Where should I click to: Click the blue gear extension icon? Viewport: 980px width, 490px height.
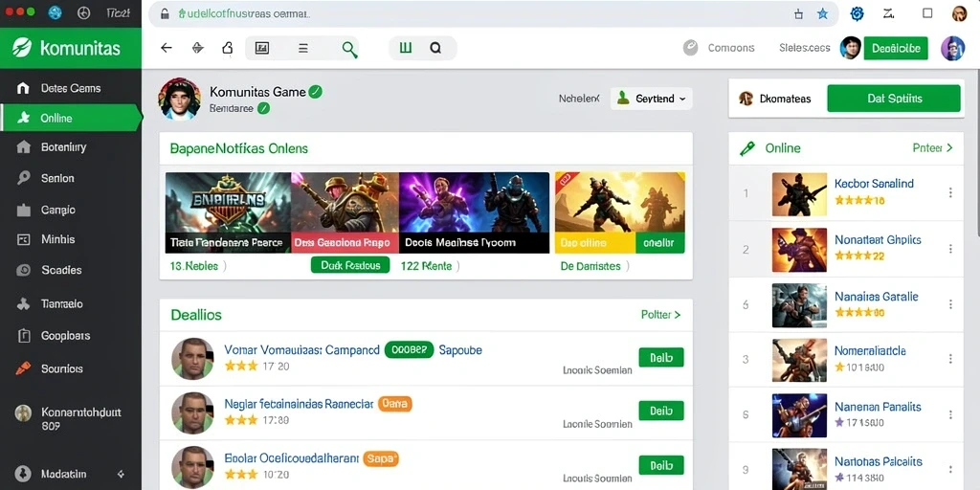[857, 13]
